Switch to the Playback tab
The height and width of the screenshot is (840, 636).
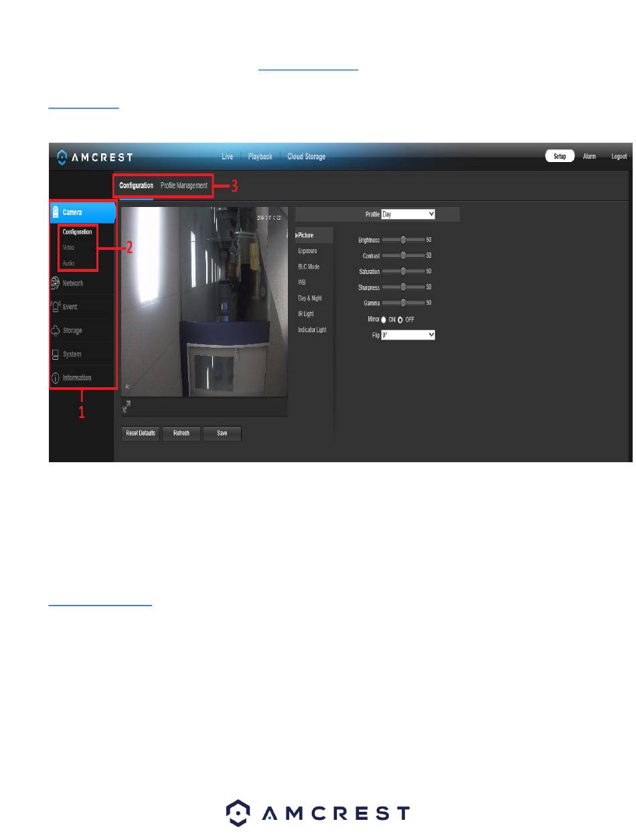point(260,157)
